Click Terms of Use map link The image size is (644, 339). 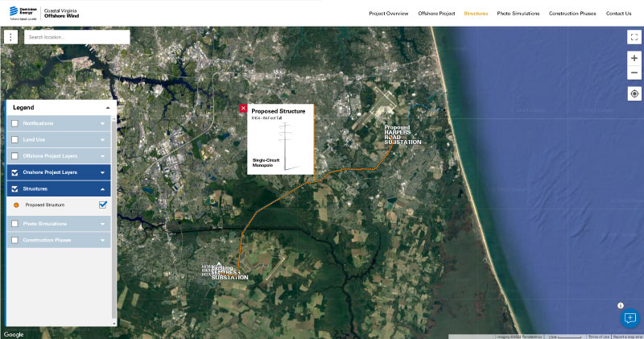(598, 336)
